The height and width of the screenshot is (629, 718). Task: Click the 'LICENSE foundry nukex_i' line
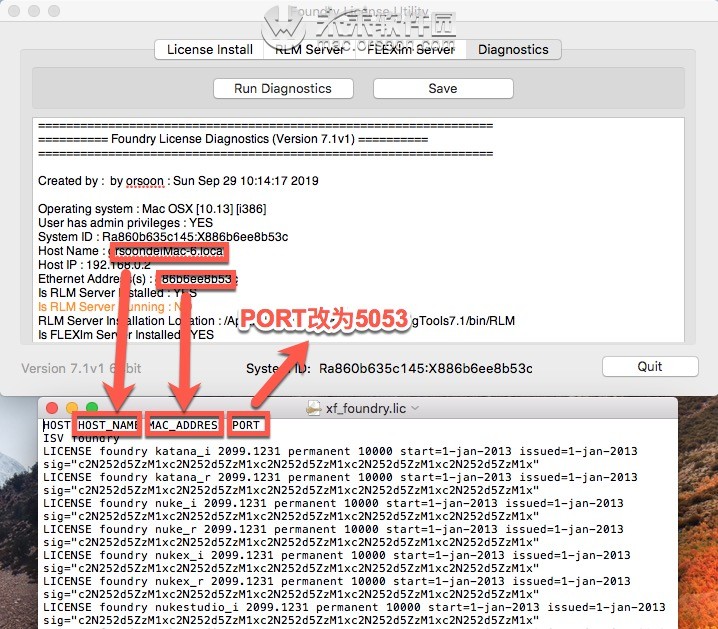coord(337,556)
